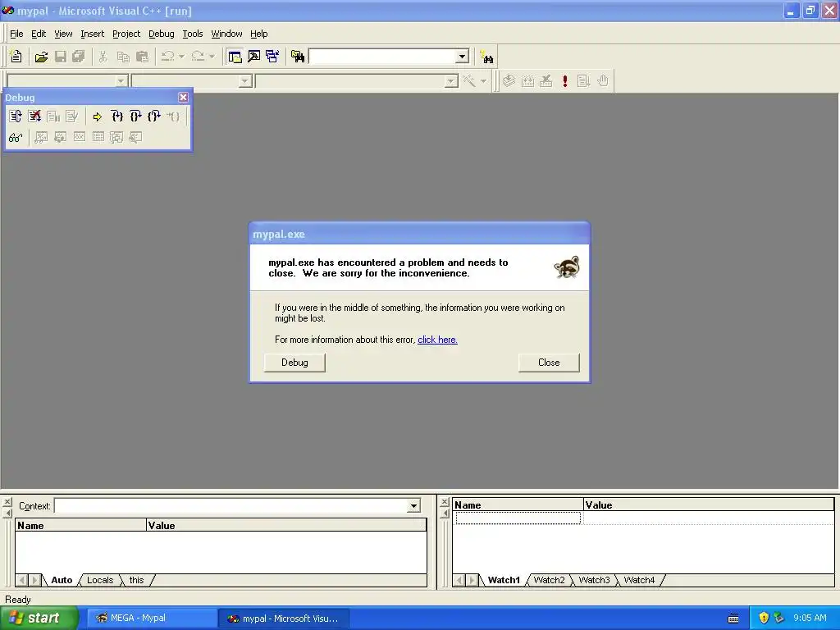
Task: Toggle the Disassembly window icon
Action: coord(135,138)
